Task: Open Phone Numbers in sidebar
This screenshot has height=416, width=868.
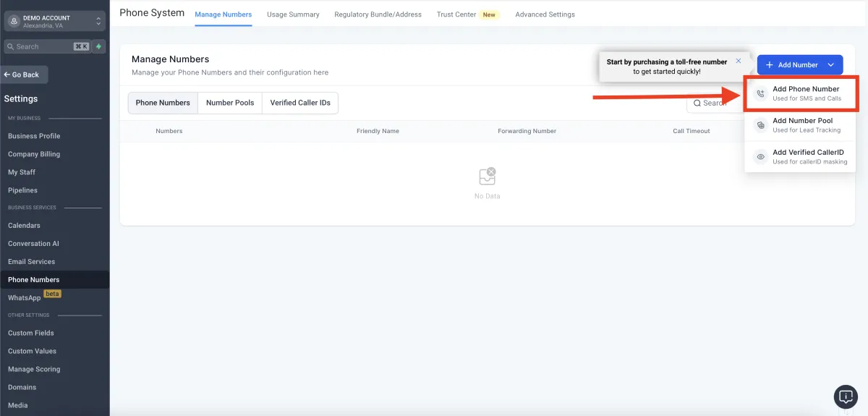Action: [x=34, y=280]
